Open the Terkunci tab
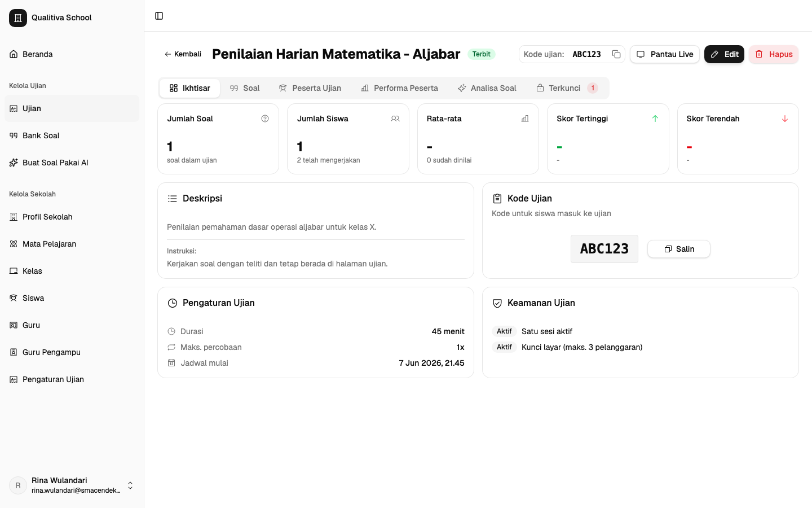 pyautogui.click(x=567, y=88)
